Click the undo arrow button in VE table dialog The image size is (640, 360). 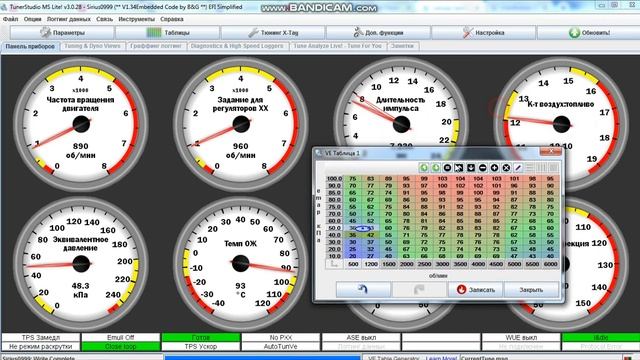(x=363, y=289)
